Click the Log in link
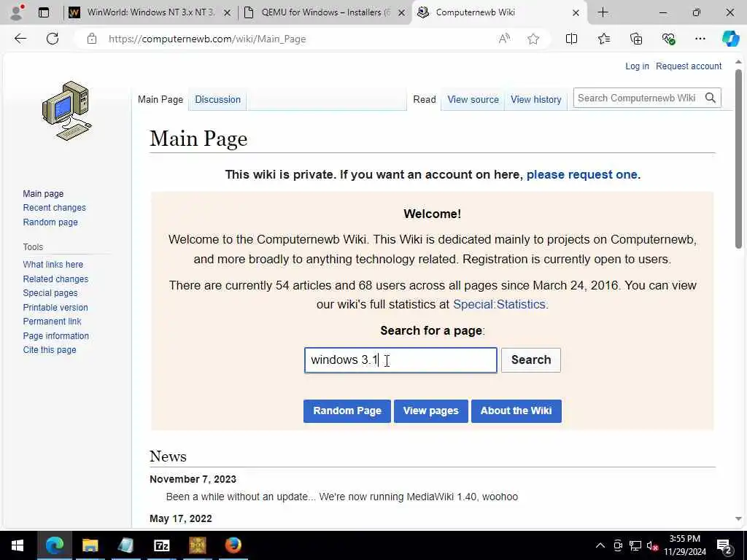 [x=637, y=66]
